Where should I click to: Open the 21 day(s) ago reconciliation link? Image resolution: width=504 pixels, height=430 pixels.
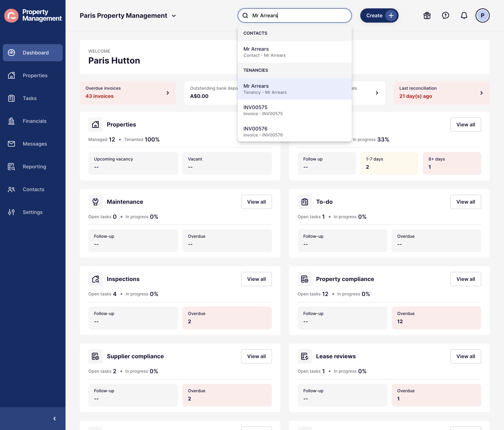click(415, 96)
